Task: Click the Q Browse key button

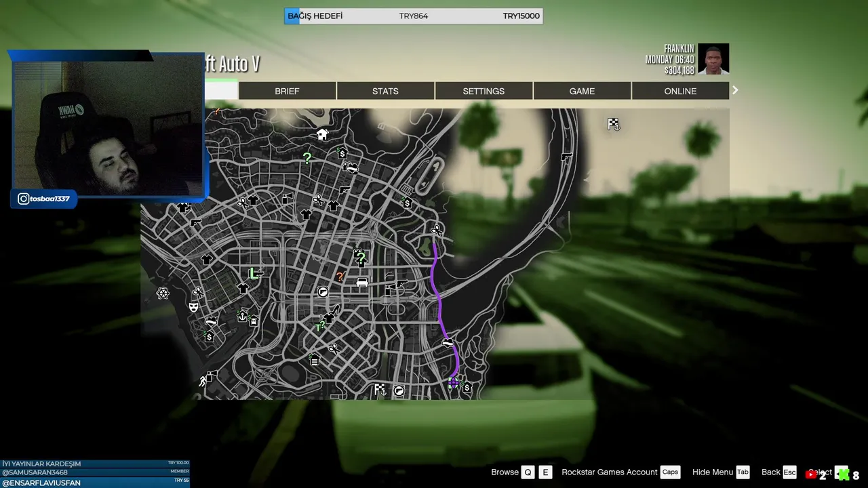Action: [528, 472]
